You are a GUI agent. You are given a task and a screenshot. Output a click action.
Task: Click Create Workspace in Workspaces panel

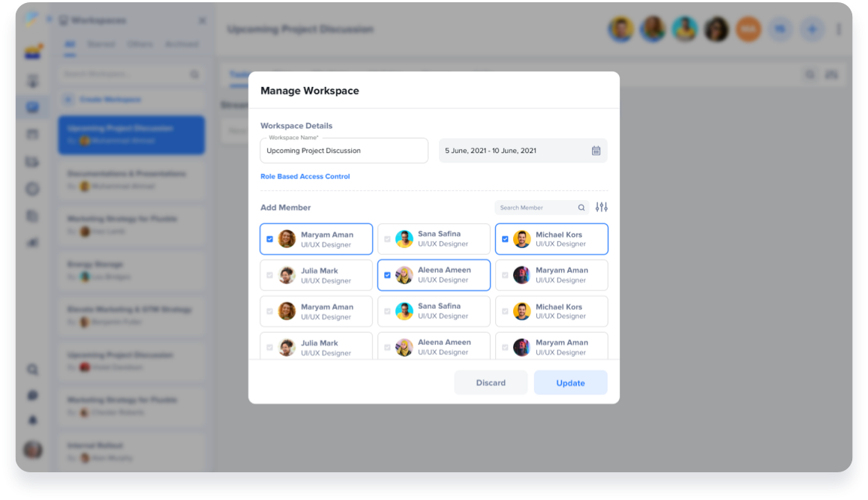pos(110,100)
